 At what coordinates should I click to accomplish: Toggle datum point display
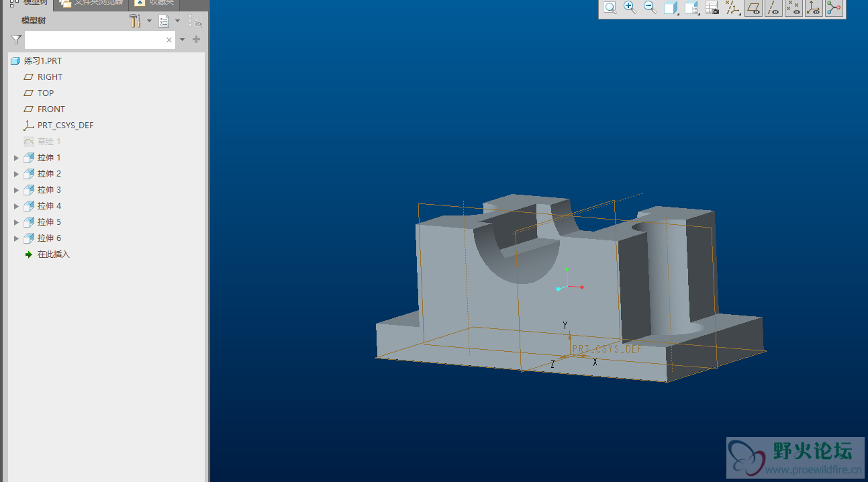(x=793, y=8)
